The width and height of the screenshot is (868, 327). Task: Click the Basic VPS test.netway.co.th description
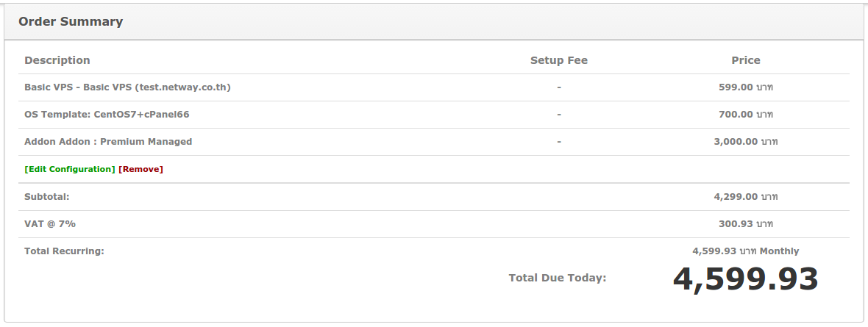(x=128, y=87)
